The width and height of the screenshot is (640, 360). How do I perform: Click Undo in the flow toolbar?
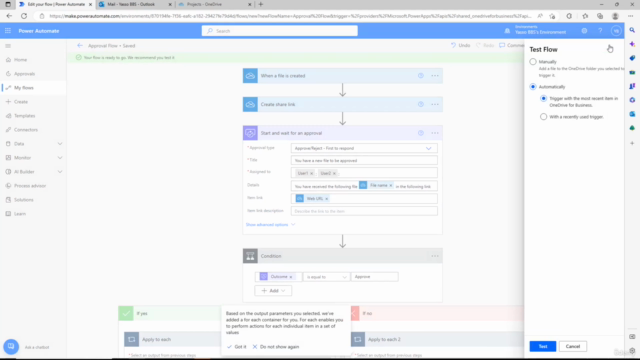point(460,45)
